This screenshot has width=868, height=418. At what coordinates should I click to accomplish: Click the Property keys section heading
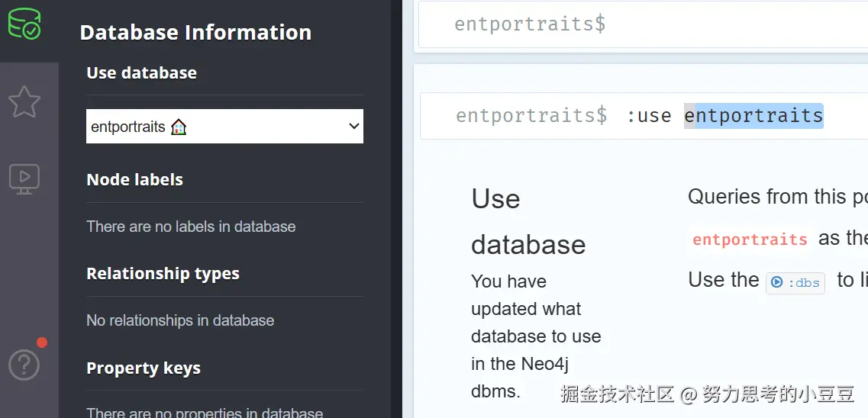tap(144, 368)
